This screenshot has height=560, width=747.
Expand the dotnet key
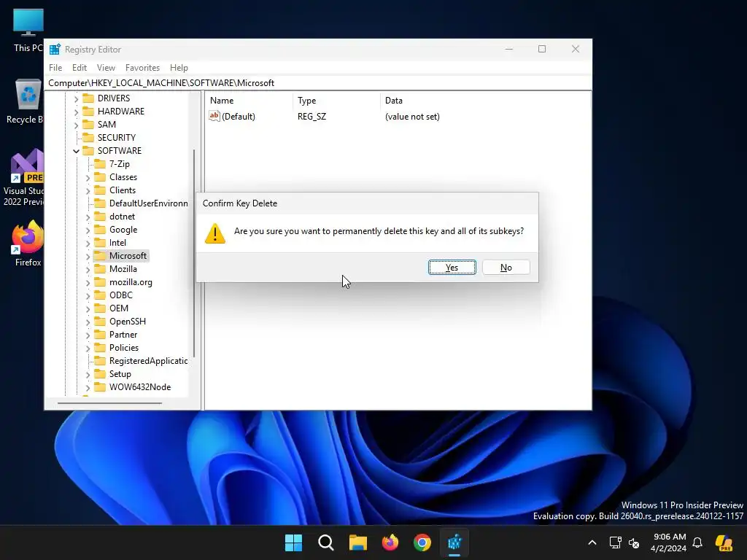click(88, 217)
